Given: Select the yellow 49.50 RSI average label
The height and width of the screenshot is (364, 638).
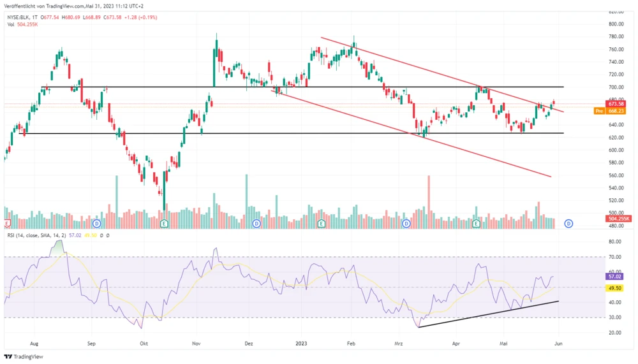Looking at the screenshot, I should [616, 288].
